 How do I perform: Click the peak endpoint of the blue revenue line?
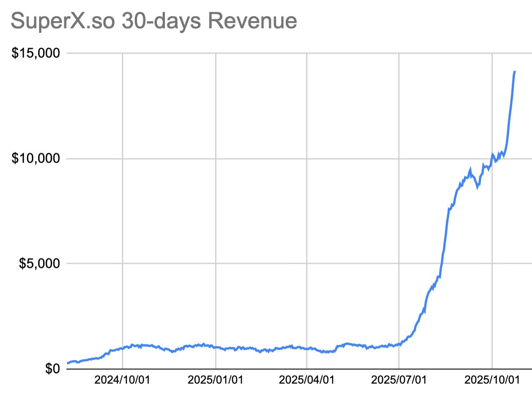(514, 71)
